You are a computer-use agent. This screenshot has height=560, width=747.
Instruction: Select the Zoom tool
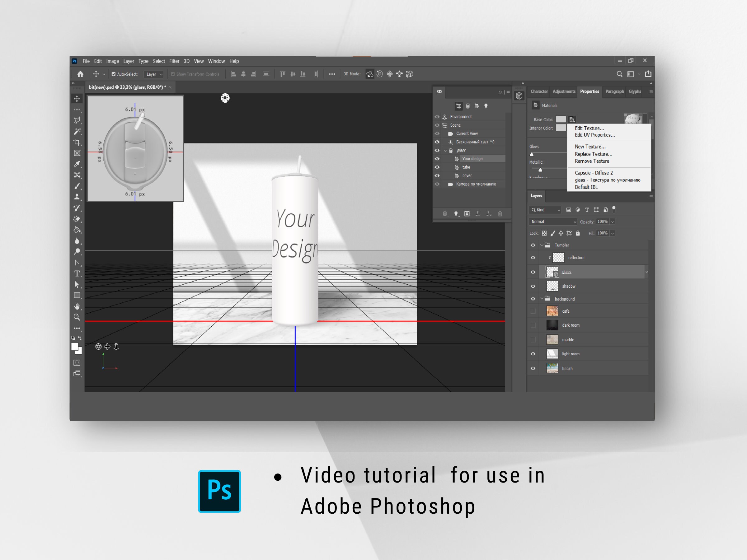tap(77, 317)
